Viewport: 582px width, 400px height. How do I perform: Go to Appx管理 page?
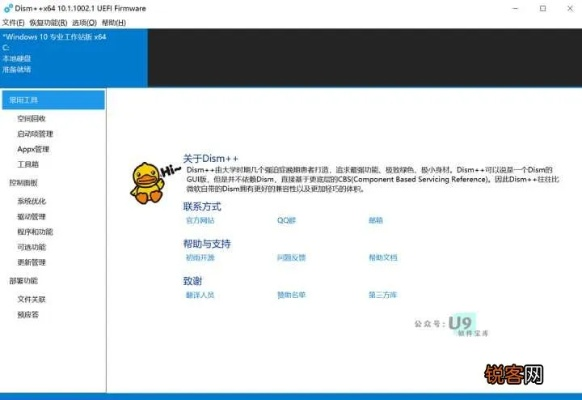coord(33,149)
